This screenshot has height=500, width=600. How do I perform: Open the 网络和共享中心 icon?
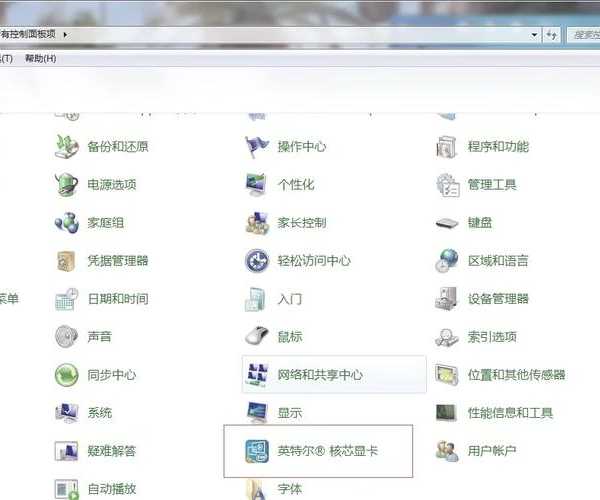click(x=257, y=375)
